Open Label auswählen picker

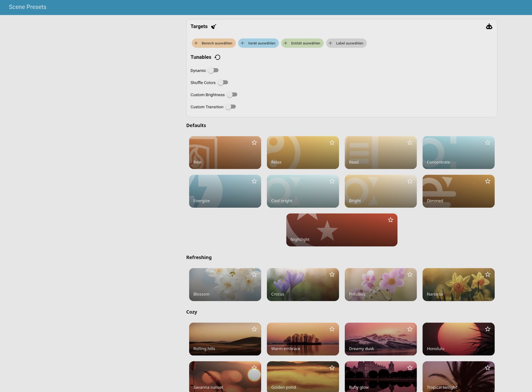346,43
